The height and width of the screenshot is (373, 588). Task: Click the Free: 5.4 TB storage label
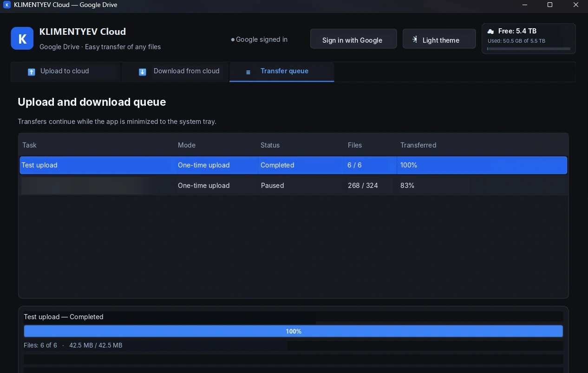click(517, 31)
